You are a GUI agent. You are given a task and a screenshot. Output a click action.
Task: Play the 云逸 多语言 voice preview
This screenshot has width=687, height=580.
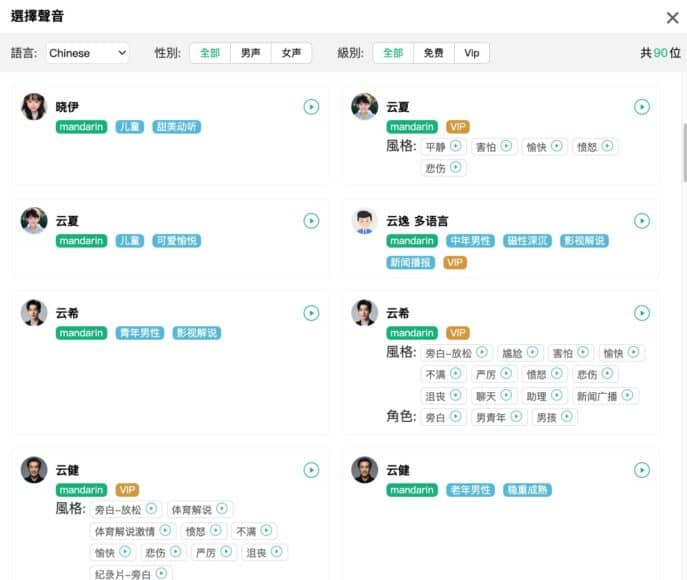coord(642,221)
